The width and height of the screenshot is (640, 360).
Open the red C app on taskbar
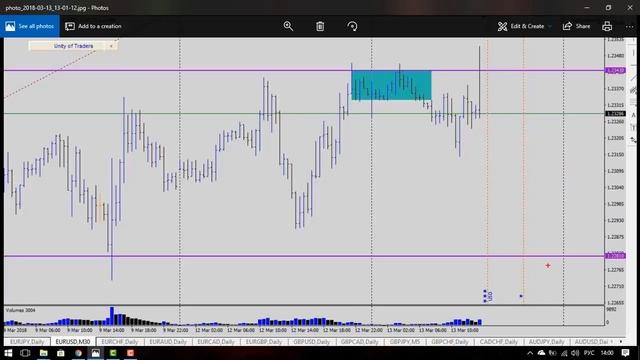[x=130, y=353]
